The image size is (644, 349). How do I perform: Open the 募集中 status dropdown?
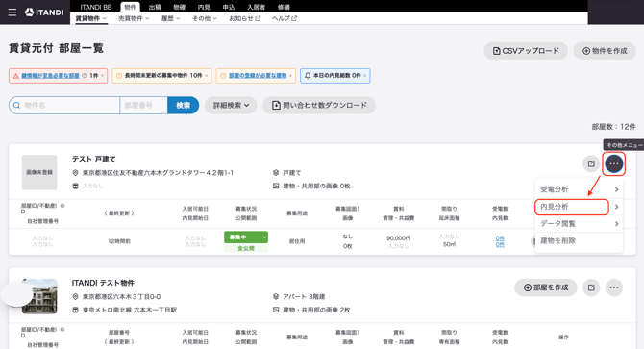coord(246,237)
